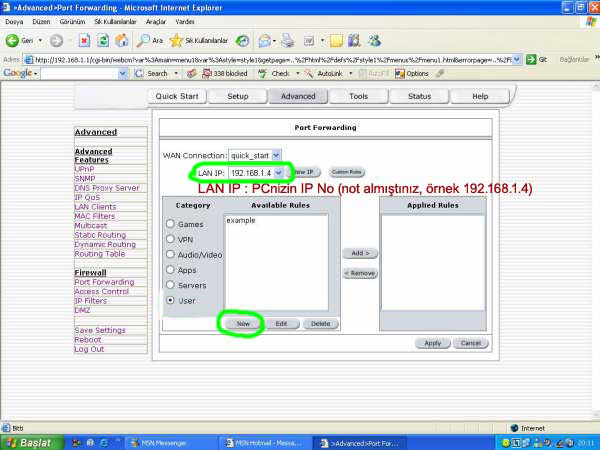The height and width of the screenshot is (450, 600).
Task: Open History icon in toolbar
Action: coord(242,41)
